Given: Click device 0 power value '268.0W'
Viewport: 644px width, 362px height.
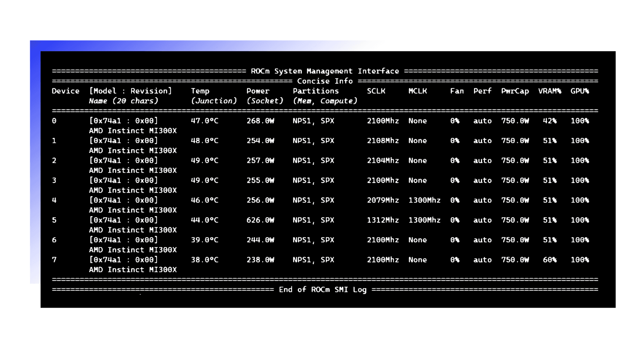Looking at the screenshot, I should pos(260,121).
